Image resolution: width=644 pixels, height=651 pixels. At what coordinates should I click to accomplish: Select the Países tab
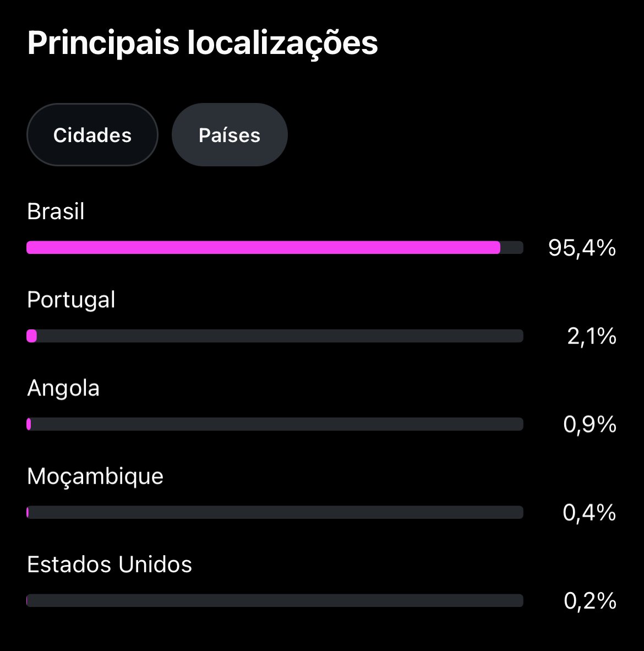coord(230,135)
